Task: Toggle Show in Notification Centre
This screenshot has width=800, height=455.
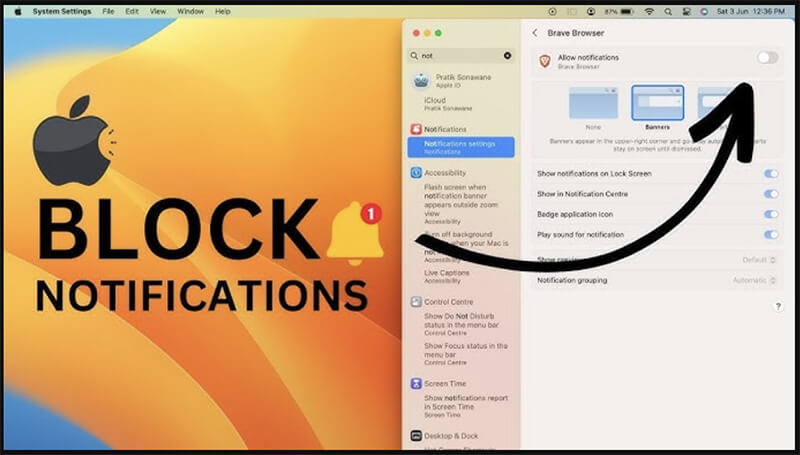Action: click(771, 194)
